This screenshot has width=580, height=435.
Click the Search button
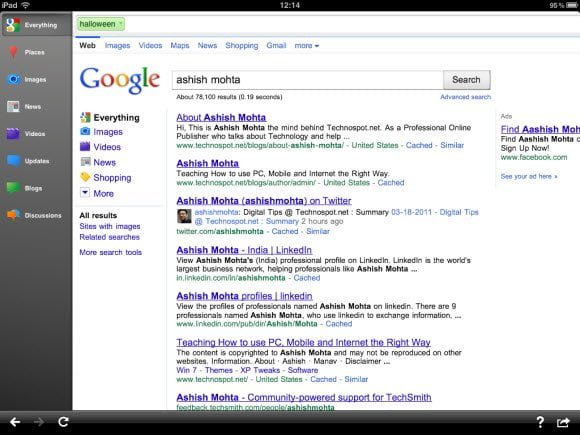466,80
